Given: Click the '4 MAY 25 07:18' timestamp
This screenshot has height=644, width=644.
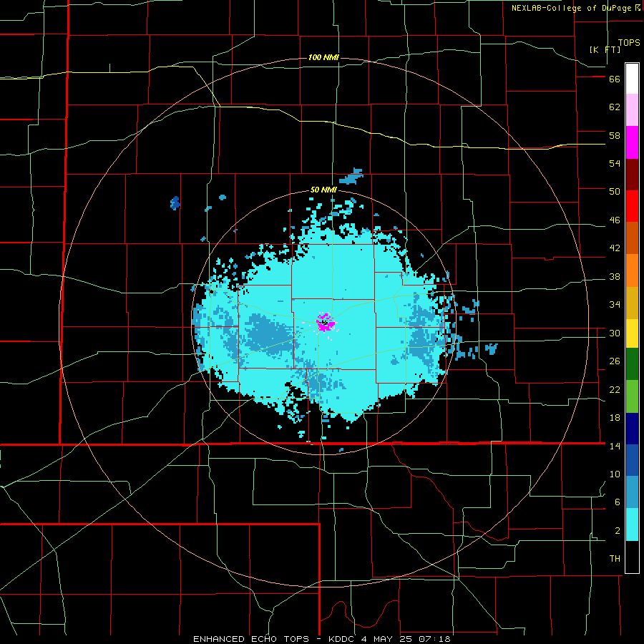Looking at the screenshot, I should (x=406, y=639).
